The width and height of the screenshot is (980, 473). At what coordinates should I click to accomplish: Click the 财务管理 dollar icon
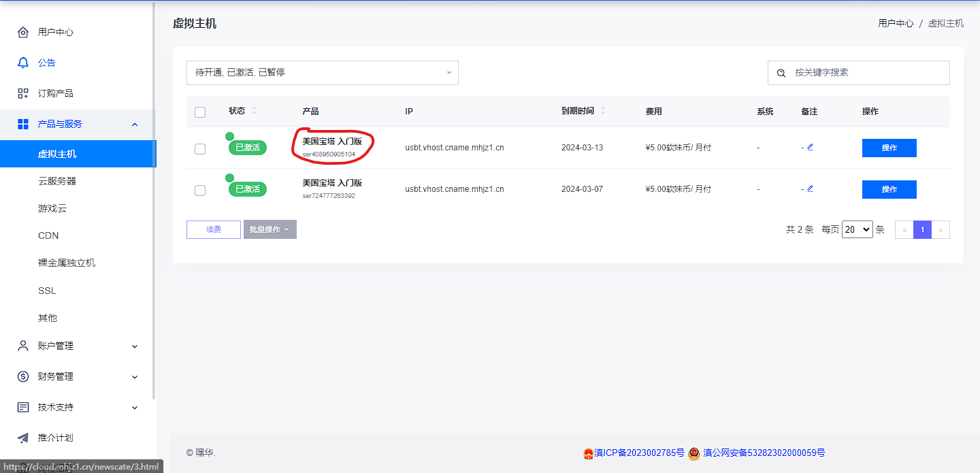(23, 376)
